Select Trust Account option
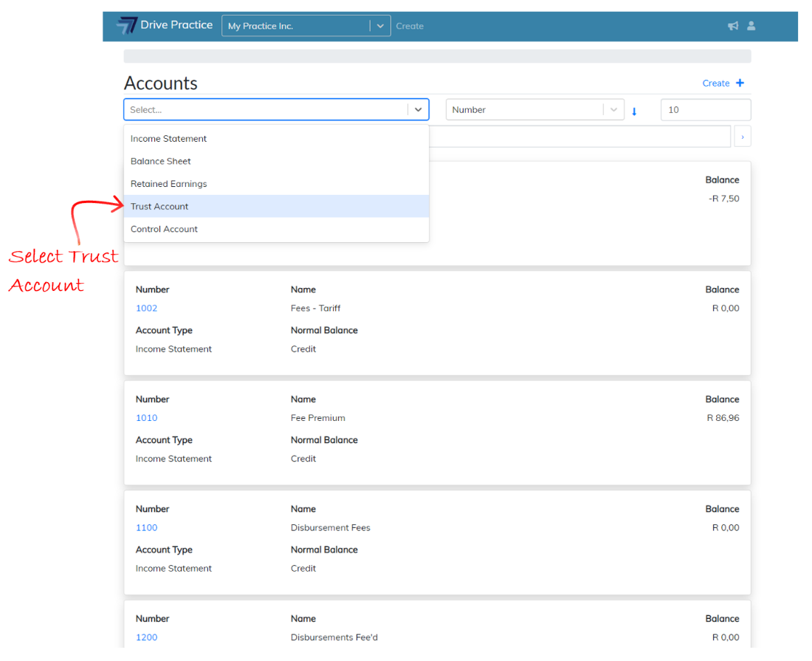 click(276, 206)
